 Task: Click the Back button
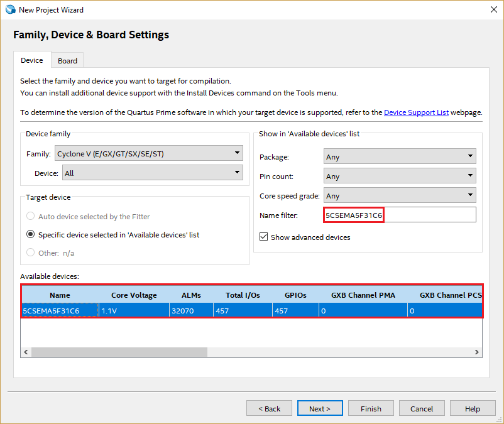pyautogui.click(x=270, y=408)
